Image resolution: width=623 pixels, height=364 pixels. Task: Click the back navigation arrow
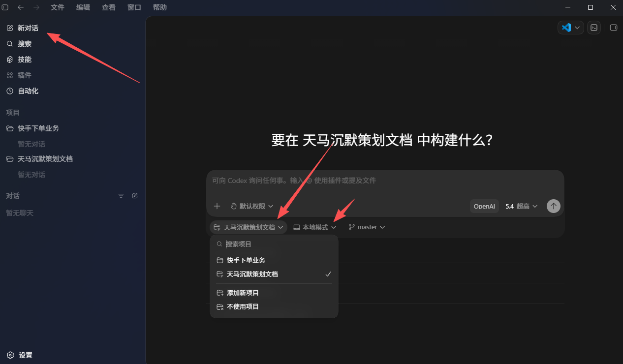pyautogui.click(x=21, y=7)
